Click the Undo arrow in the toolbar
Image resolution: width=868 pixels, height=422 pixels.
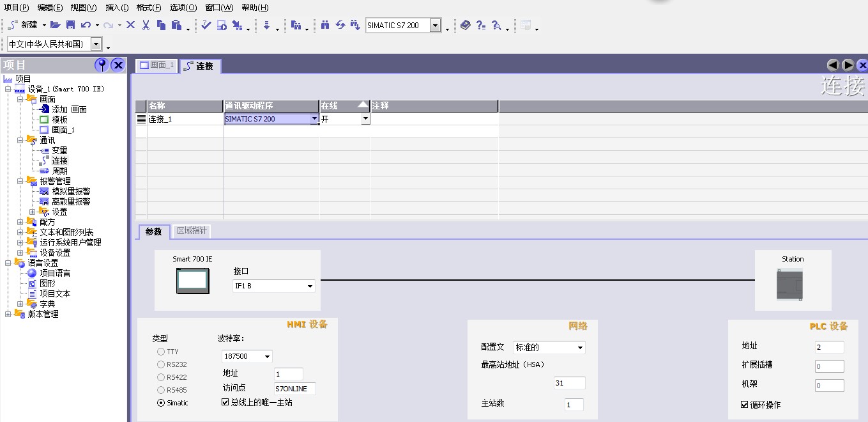pyautogui.click(x=86, y=25)
